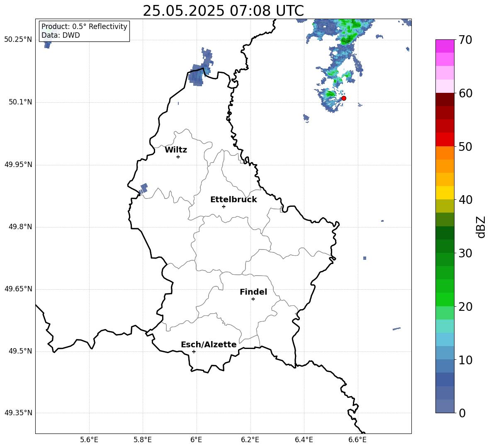Click the 49.35°N latitude label

tap(18, 413)
